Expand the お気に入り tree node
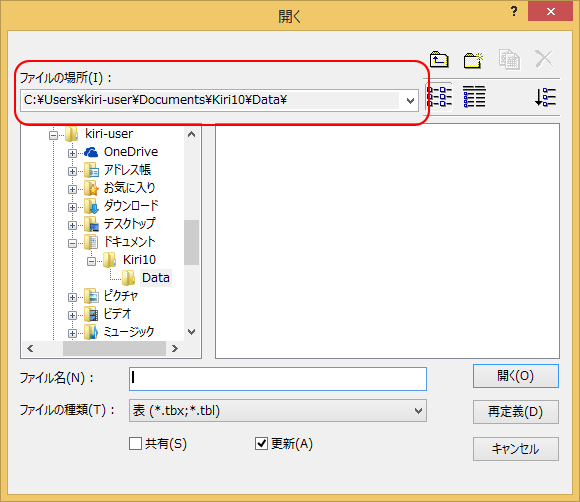This screenshot has width=580, height=502. click(72, 189)
